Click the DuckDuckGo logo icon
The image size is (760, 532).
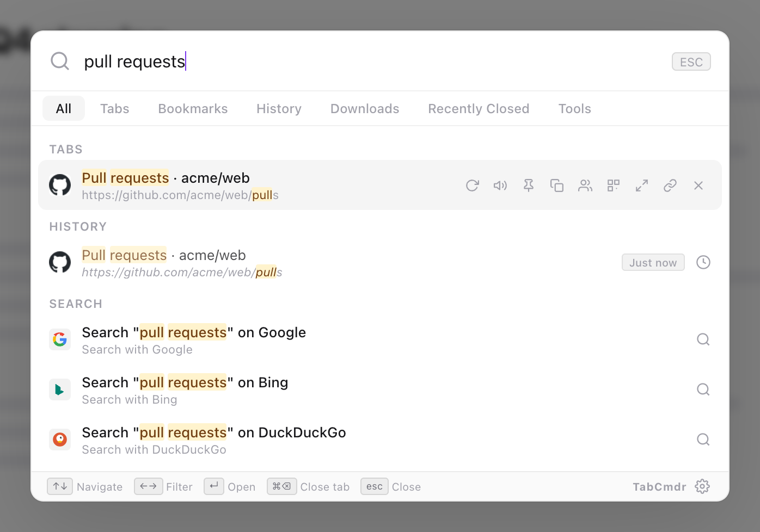(60, 440)
